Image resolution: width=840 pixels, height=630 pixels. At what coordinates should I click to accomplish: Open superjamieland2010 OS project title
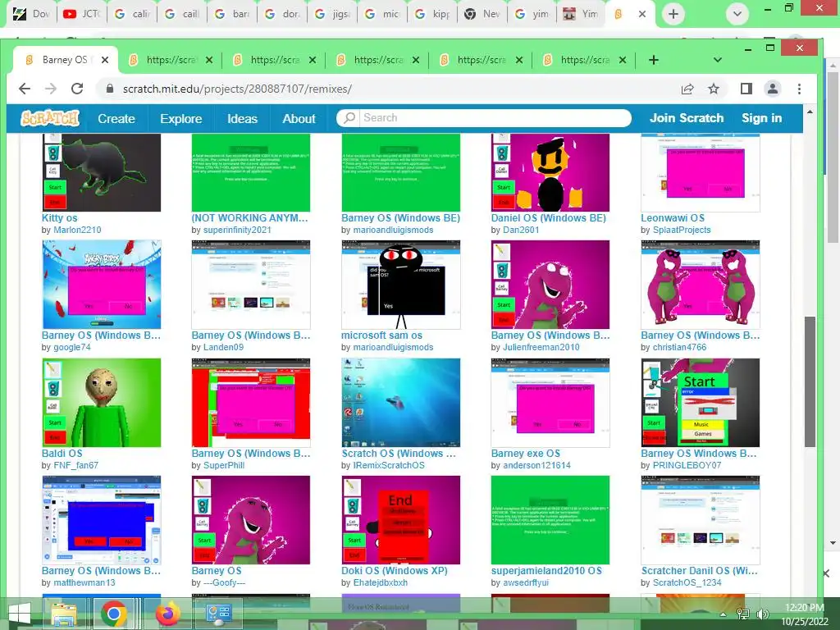point(546,571)
